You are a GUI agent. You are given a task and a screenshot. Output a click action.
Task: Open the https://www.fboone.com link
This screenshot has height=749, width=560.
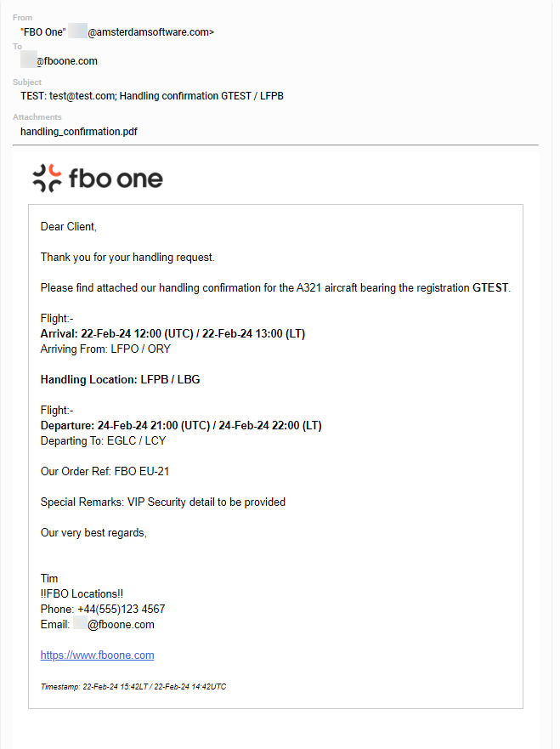(x=98, y=655)
